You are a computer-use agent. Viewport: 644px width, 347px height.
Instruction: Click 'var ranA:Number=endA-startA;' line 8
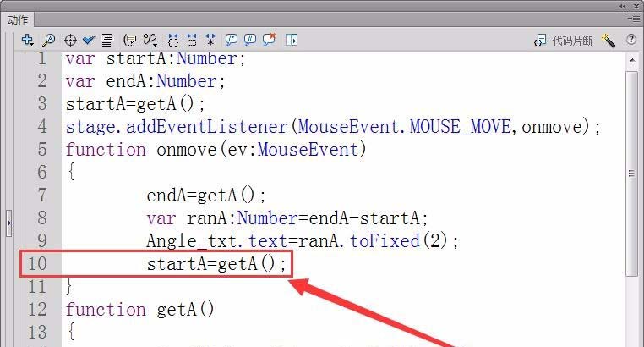coord(287,218)
